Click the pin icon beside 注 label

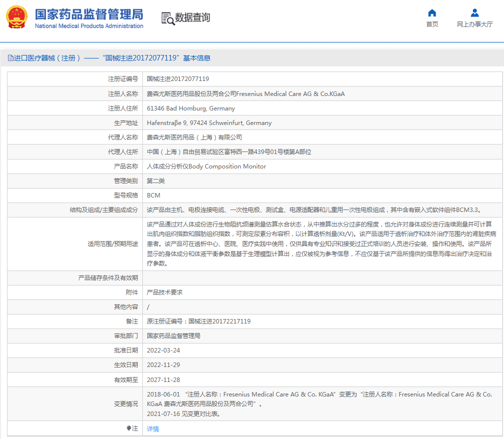click(x=128, y=428)
